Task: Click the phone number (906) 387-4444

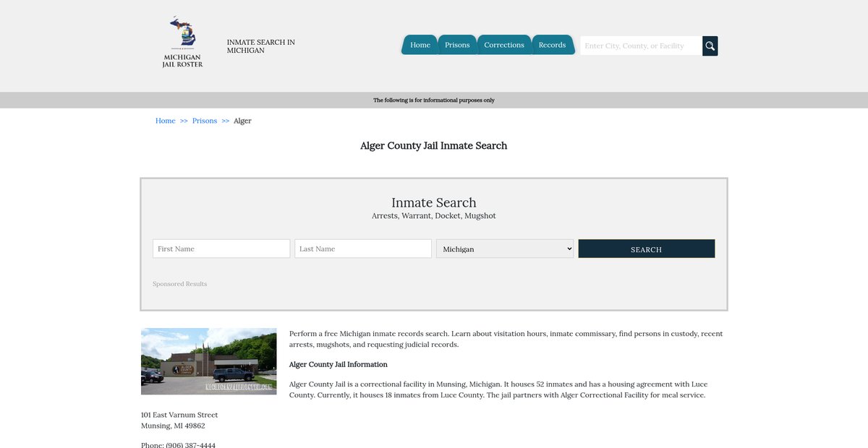Action: [x=190, y=445]
